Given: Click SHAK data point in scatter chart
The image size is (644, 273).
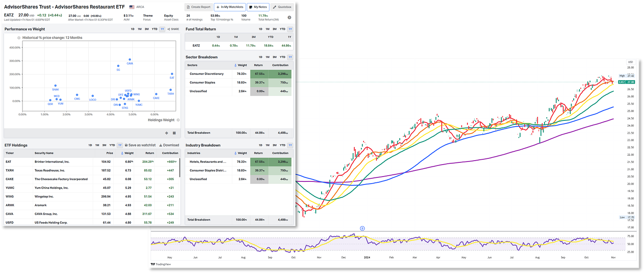Looking at the screenshot, I should tap(55, 86).
